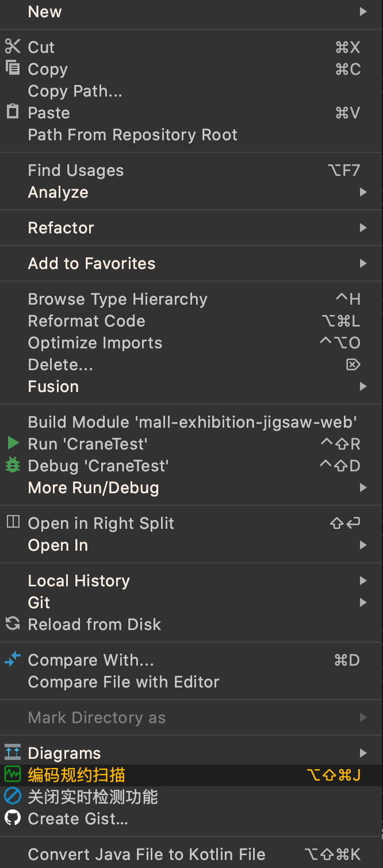Click the Copy pages icon
This screenshot has height=868, width=383.
click(13, 68)
